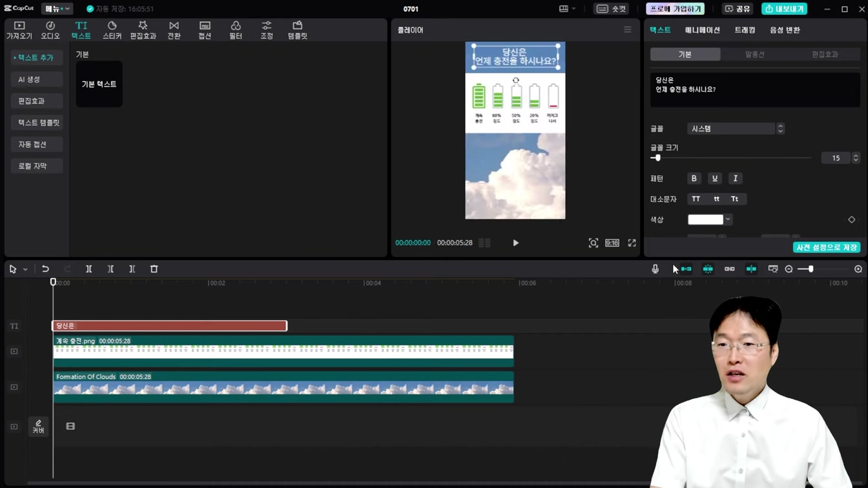
Task: Open the player hamburger menu
Action: coord(628,30)
